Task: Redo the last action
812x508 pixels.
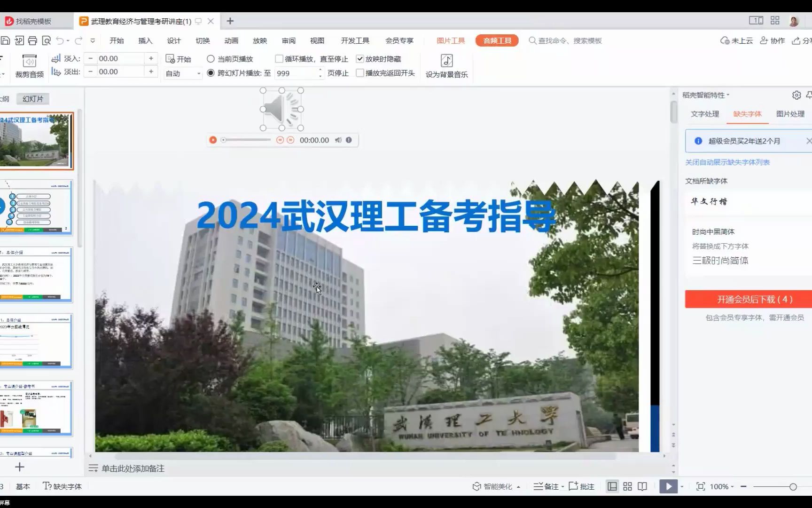Action: click(x=78, y=40)
